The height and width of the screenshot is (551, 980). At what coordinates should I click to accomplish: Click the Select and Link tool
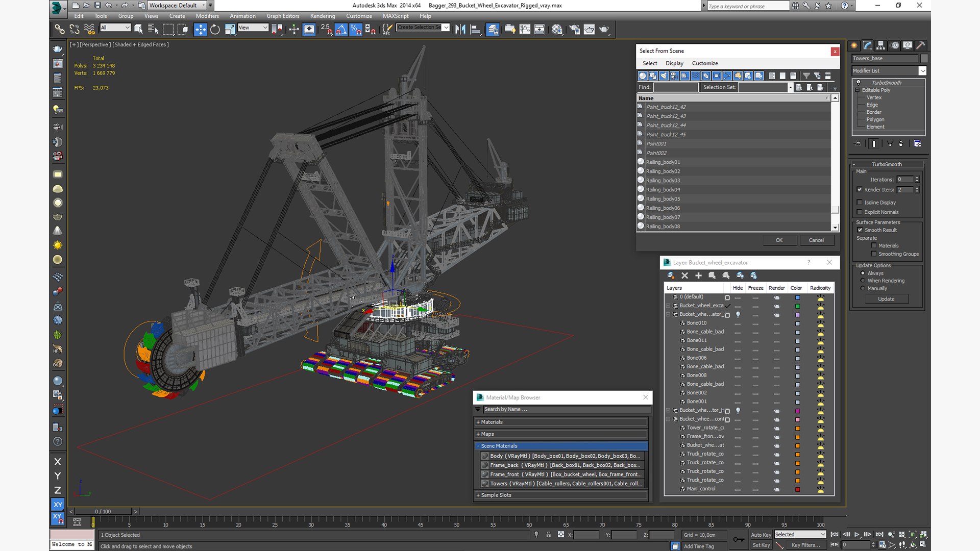(60, 29)
